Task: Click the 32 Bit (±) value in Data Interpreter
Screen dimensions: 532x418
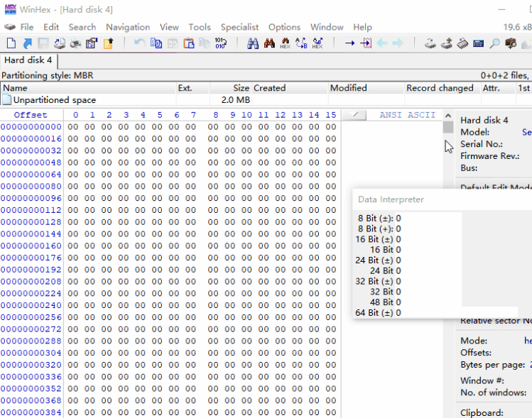Action: click(398, 281)
